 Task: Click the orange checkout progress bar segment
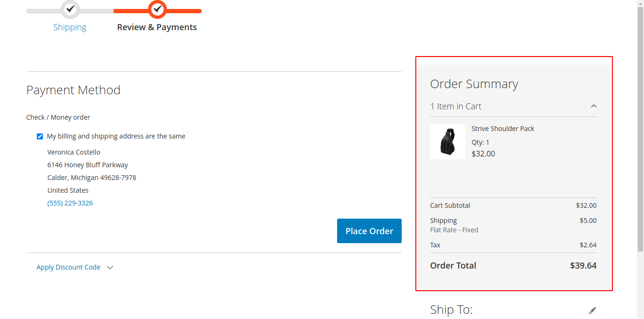[184, 11]
